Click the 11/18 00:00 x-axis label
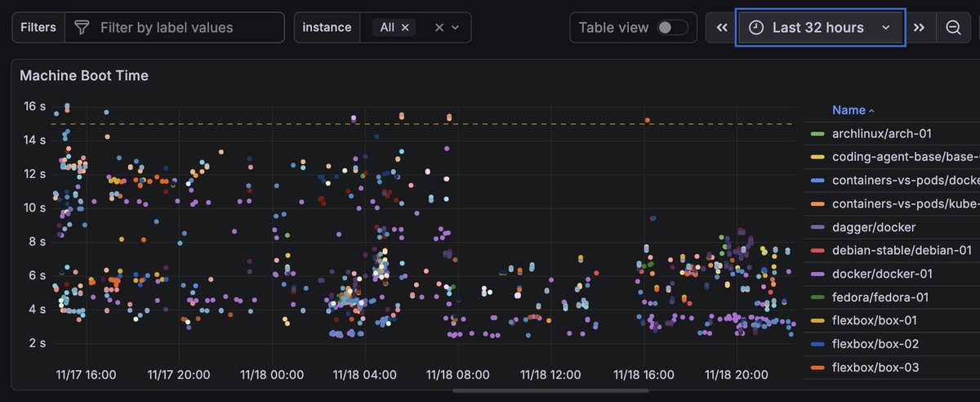Viewport: 980px width, 402px height. (272, 375)
